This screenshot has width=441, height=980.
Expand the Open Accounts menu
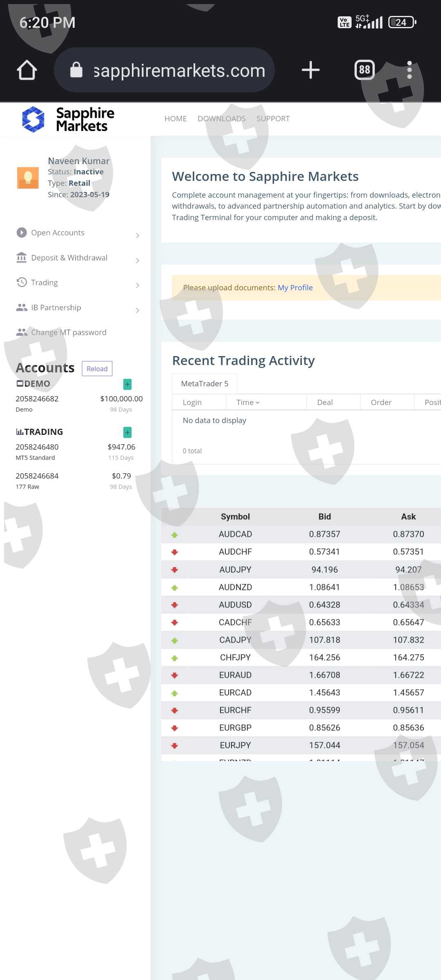tap(78, 233)
